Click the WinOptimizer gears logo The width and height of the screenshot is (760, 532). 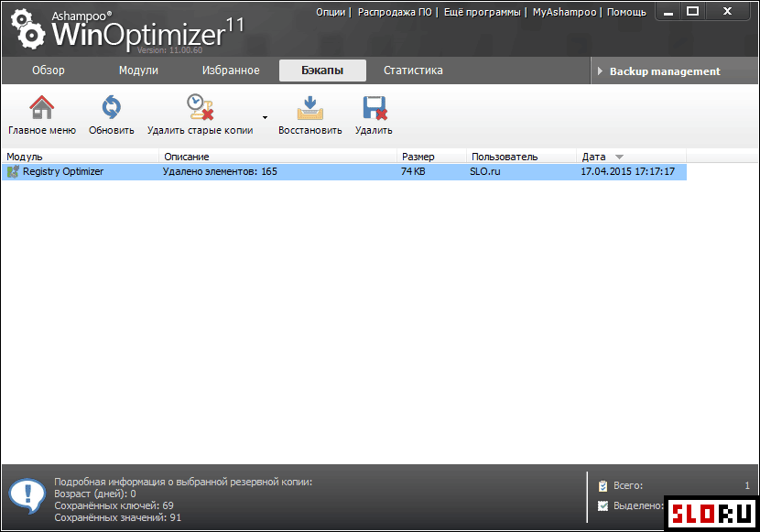[x=27, y=29]
